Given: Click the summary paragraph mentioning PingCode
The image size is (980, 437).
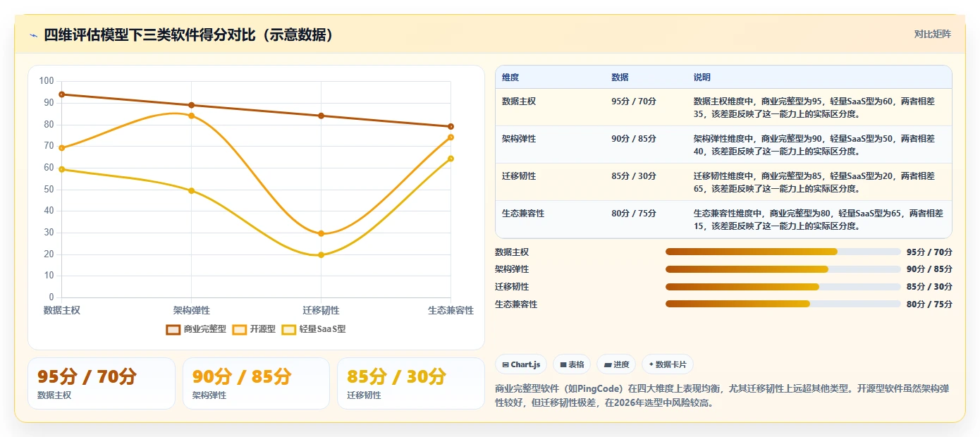Looking at the screenshot, I should click(723, 395).
